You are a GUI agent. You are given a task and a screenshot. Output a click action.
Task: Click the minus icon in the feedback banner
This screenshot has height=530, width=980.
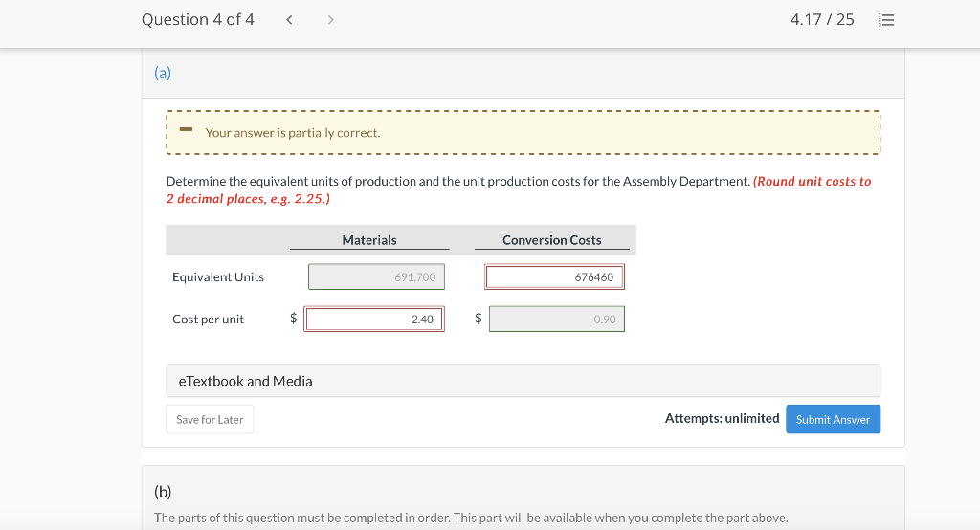click(186, 131)
